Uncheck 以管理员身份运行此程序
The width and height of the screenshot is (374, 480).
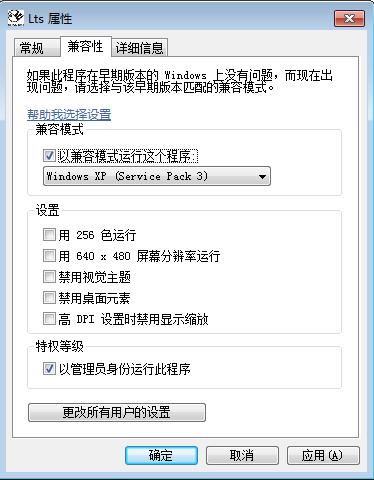49,369
